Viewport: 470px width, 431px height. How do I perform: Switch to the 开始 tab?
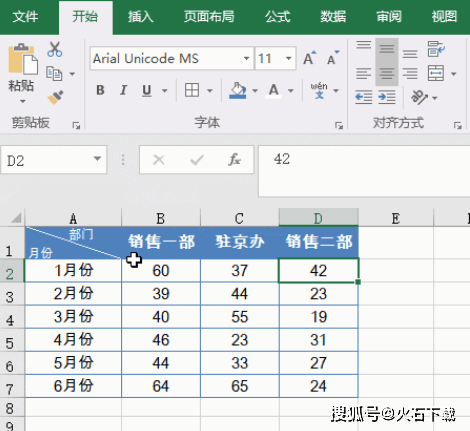pos(85,17)
